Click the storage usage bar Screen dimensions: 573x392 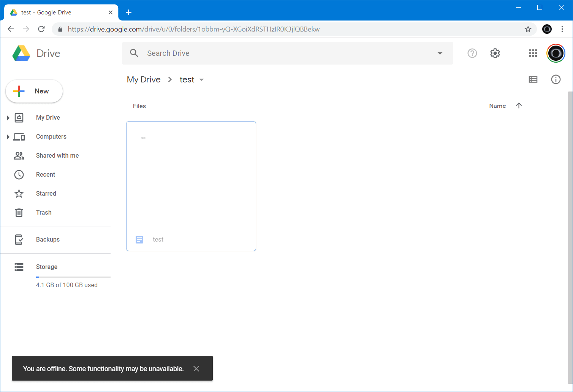click(73, 277)
